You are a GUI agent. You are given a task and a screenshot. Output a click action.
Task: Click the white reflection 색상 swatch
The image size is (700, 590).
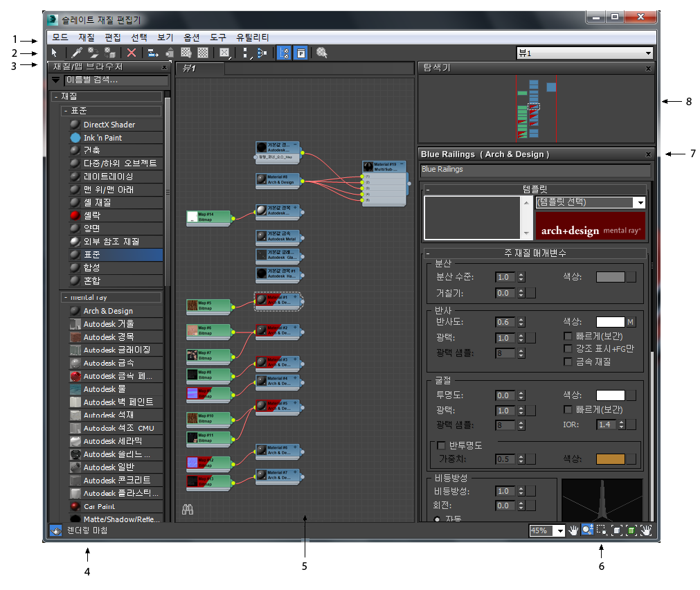(610, 322)
